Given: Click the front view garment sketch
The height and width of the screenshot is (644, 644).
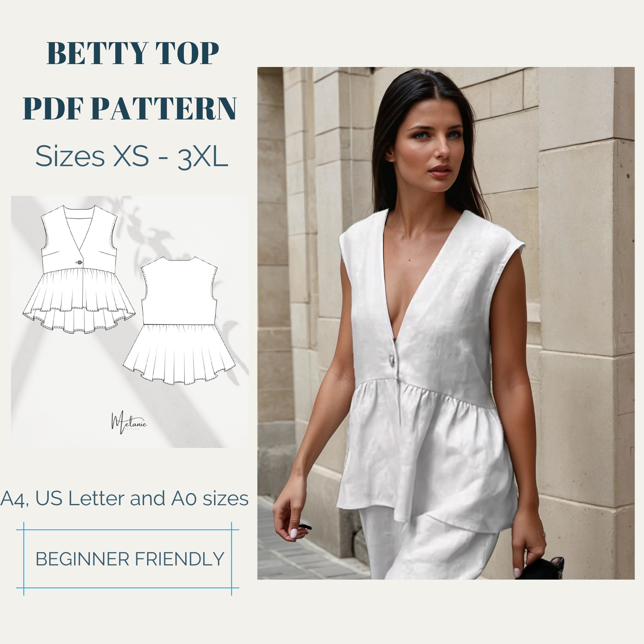Looking at the screenshot, I should pyautogui.click(x=79, y=270).
